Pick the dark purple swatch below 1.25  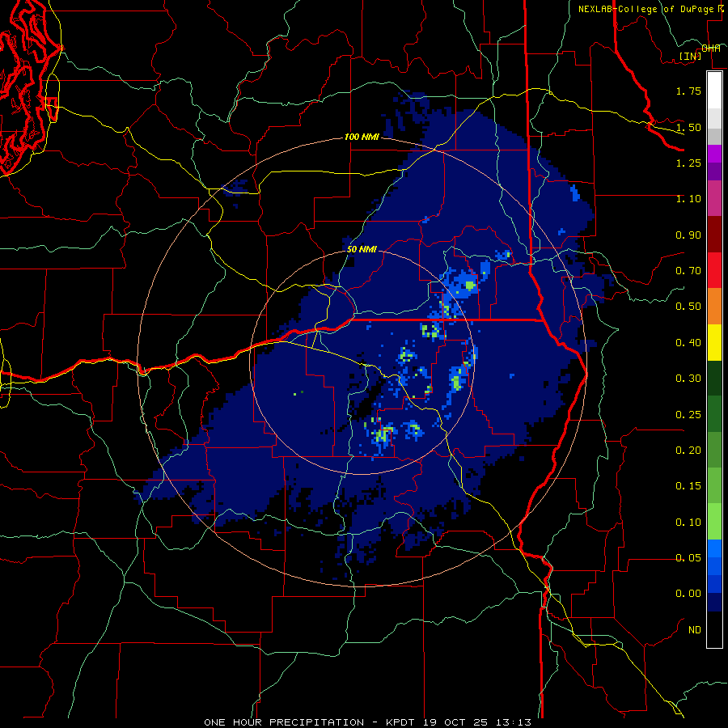tap(714, 171)
